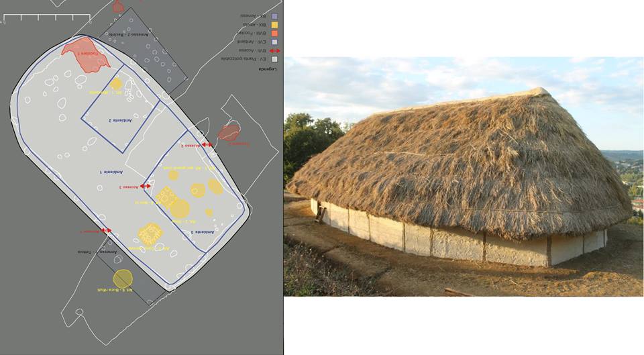Click the orange-red Focolare legend swatch
This screenshot has width=644, height=355.
pyautogui.click(x=274, y=34)
